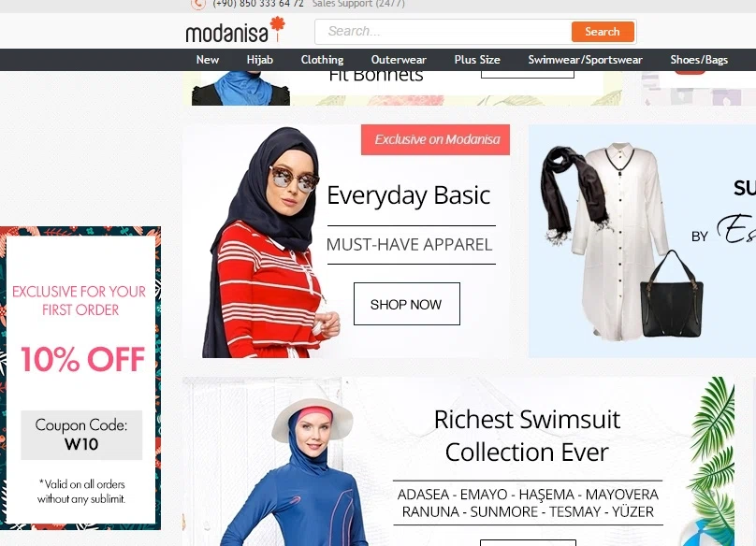Open the Plus Size category

pos(477,60)
